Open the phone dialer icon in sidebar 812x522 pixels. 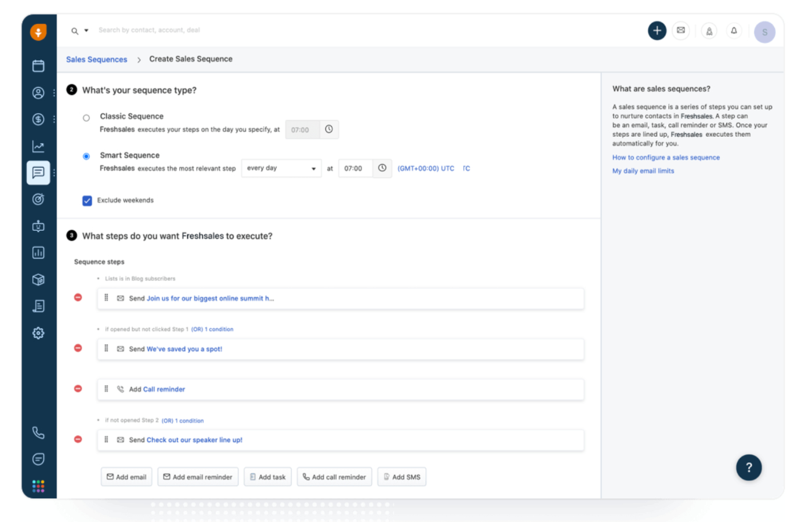click(x=38, y=433)
